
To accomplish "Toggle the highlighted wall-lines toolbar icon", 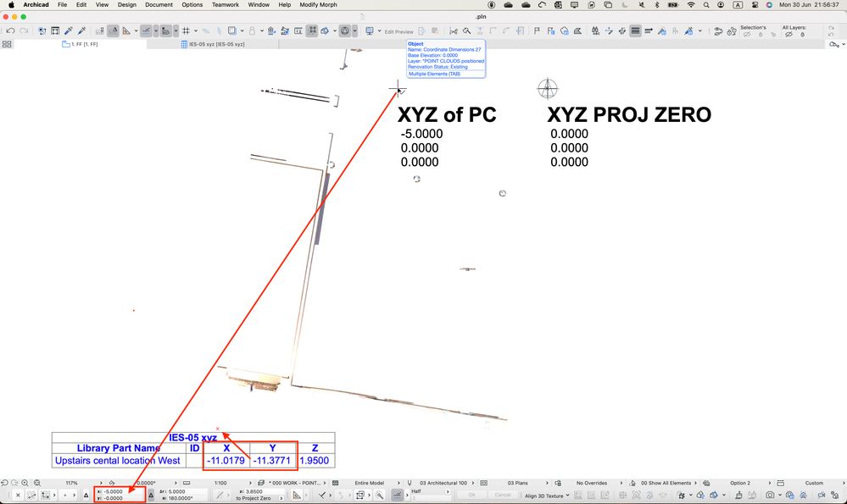I will (635, 31).
